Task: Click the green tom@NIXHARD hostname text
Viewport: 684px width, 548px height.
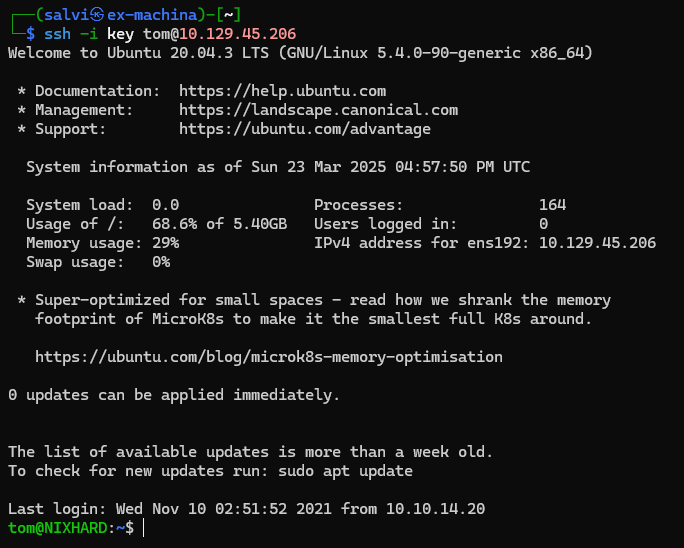Action: (62, 528)
